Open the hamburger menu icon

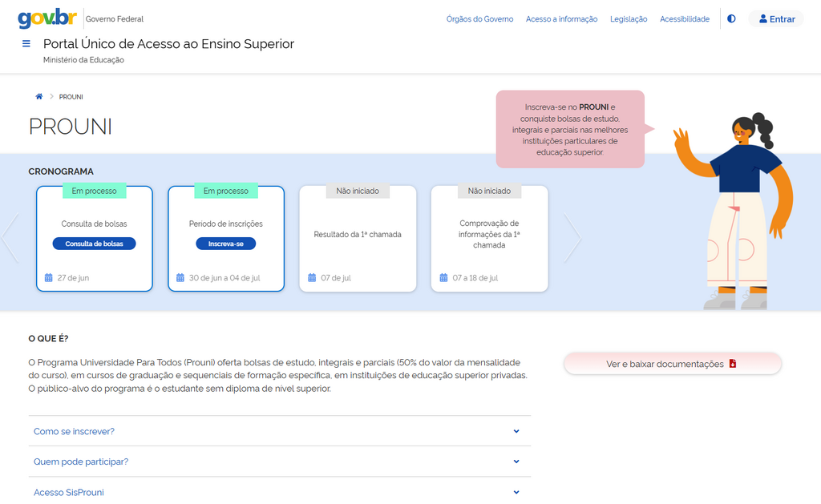26,44
